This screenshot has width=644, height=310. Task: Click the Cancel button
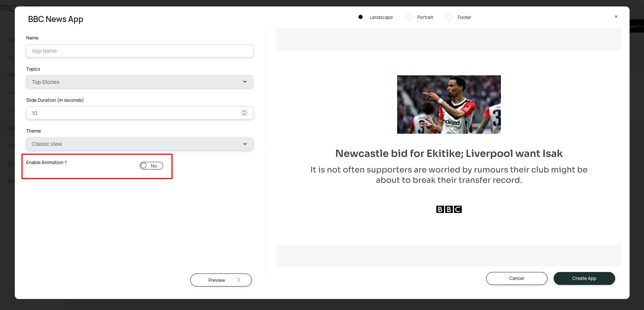coord(516,278)
